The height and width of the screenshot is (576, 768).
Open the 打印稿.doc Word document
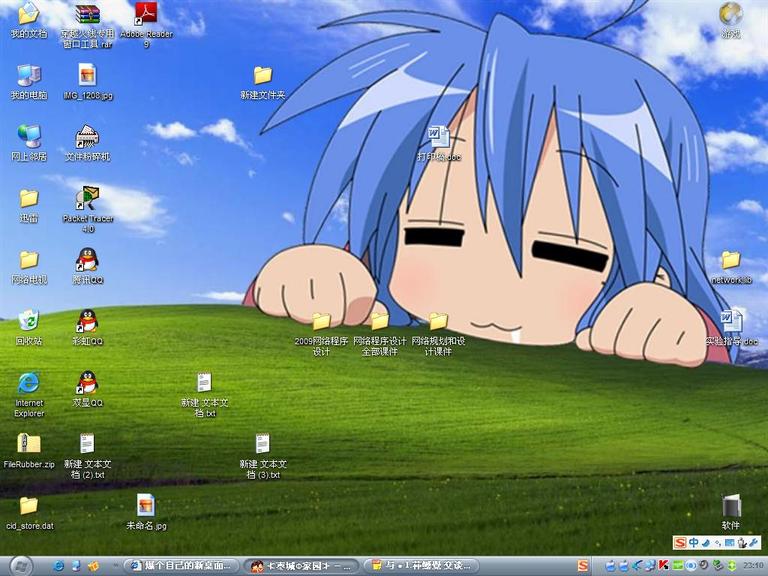click(439, 144)
